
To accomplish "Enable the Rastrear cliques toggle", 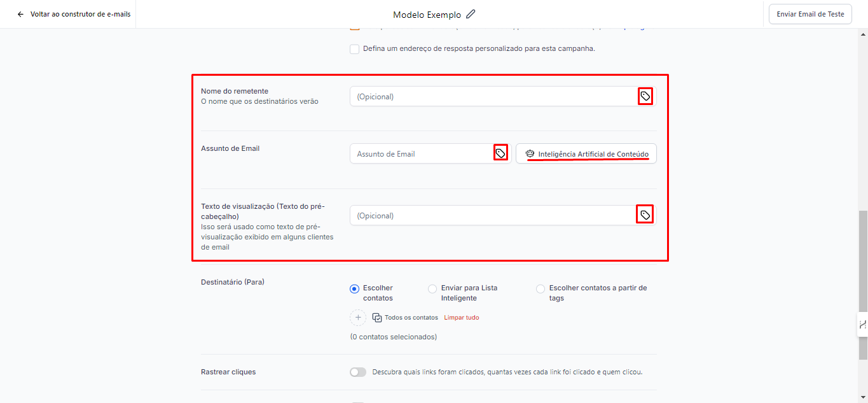I will (x=358, y=372).
